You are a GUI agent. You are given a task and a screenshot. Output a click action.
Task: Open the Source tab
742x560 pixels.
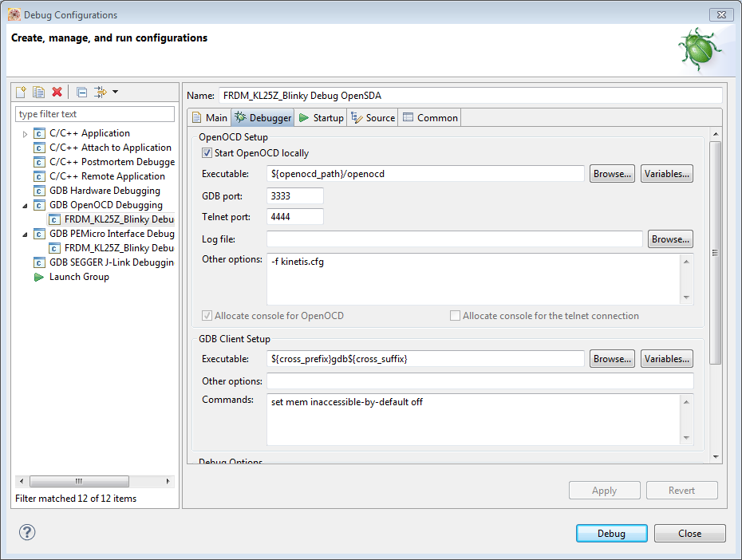[373, 118]
